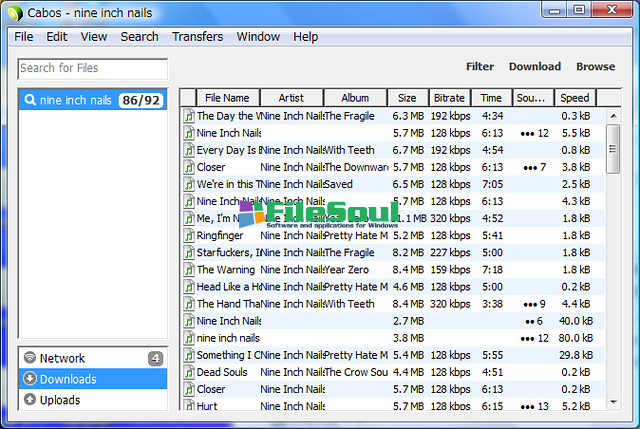Open the File menu
Screen dimensions: 640x429
tap(24, 37)
